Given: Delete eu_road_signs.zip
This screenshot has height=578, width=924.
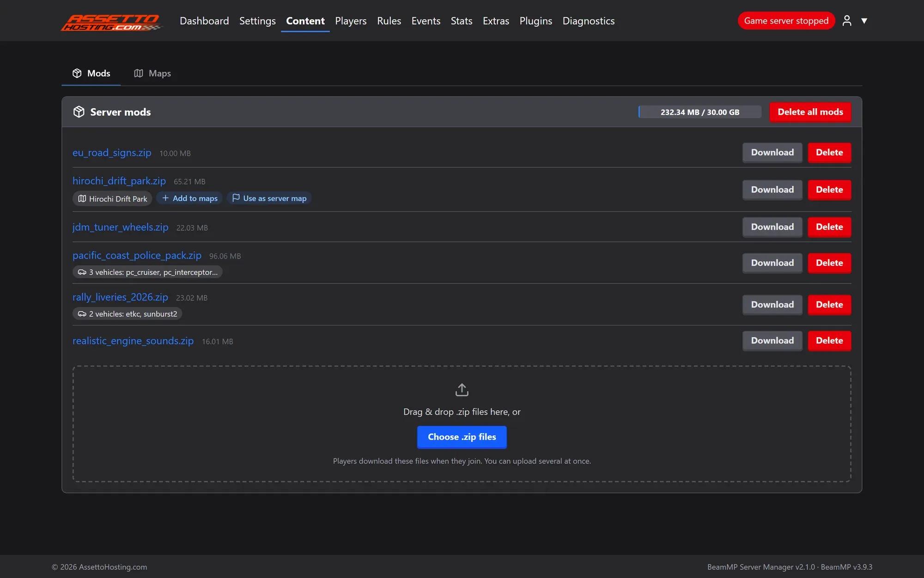Looking at the screenshot, I should pos(829,153).
